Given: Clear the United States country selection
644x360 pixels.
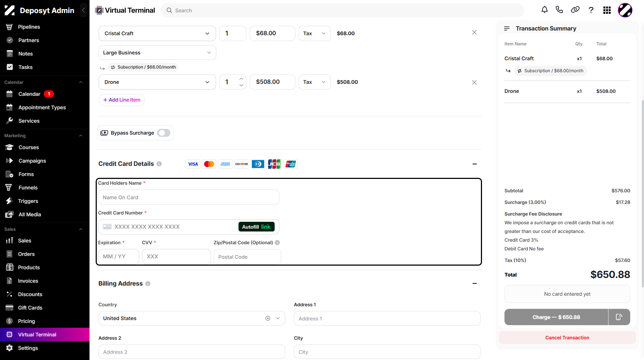Looking at the screenshot, I should pyautogui.click(x=268, y=318).
